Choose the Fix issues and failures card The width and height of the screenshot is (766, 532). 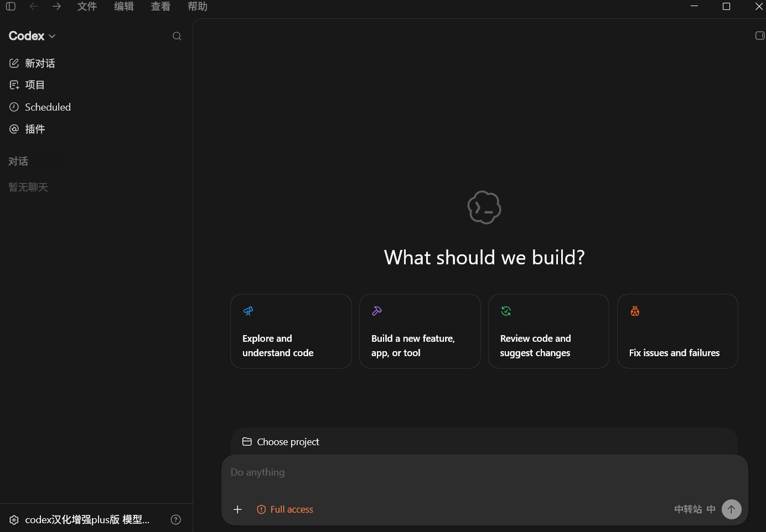(678, 331)
